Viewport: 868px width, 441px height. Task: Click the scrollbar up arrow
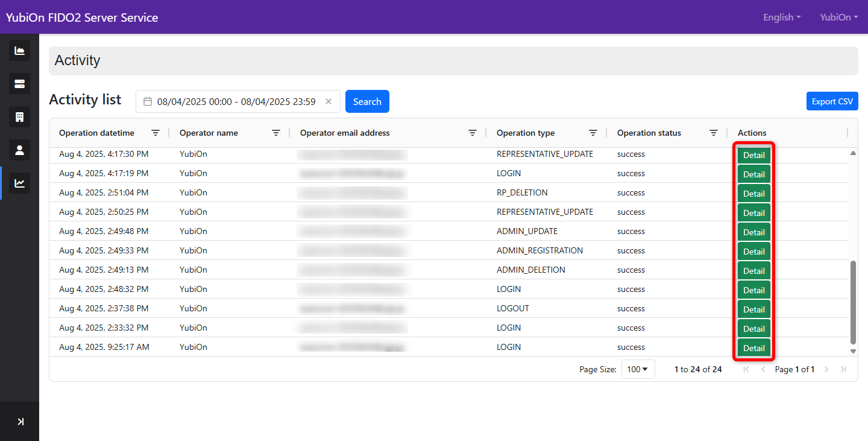coord(853,153)
